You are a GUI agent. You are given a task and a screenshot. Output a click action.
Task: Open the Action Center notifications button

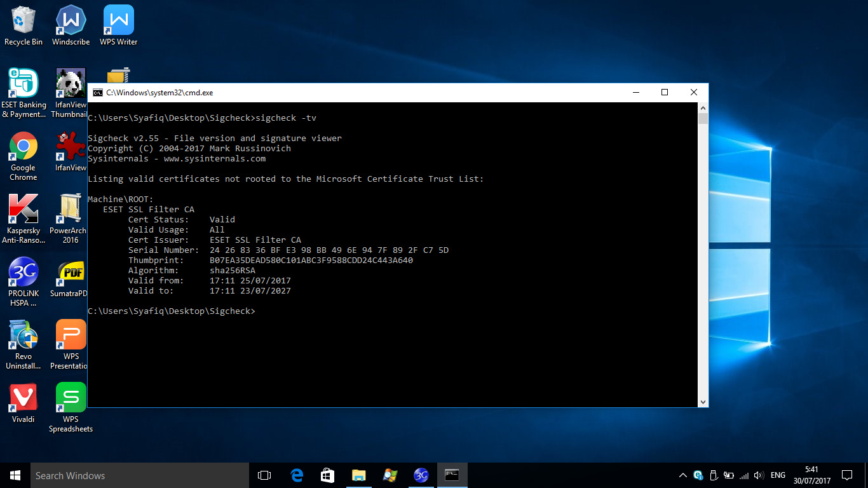point(846,475)
